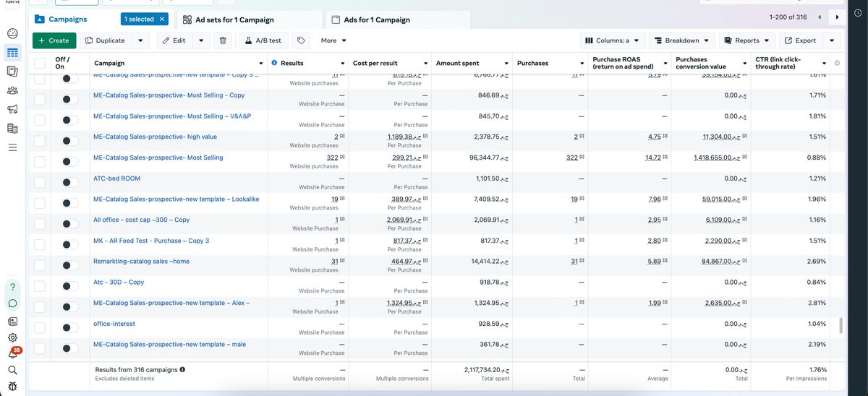Switch to Ad sets for 1 Campaign tab
This screenshot has height=396, width=868.
[x=249, y=20]
